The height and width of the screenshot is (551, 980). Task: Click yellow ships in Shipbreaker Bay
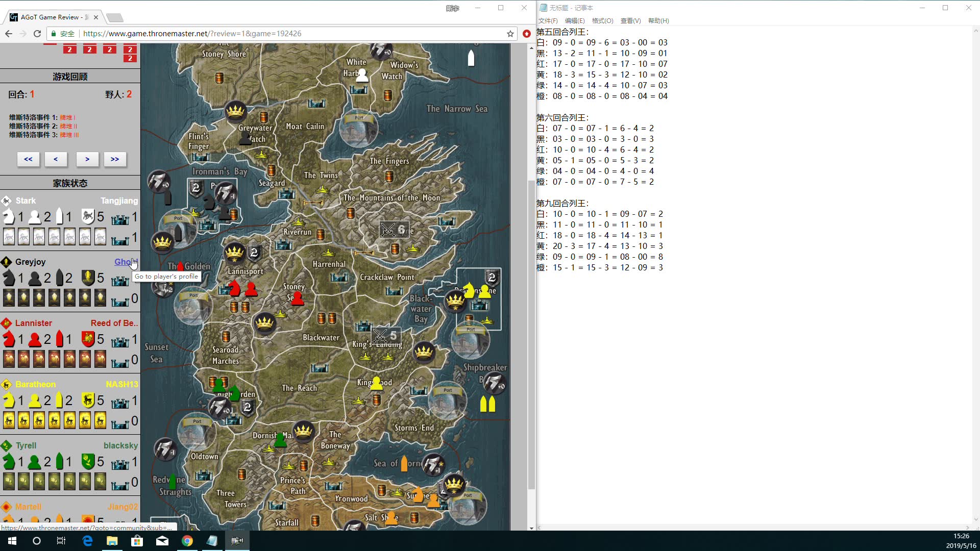(x=487, y=403)
